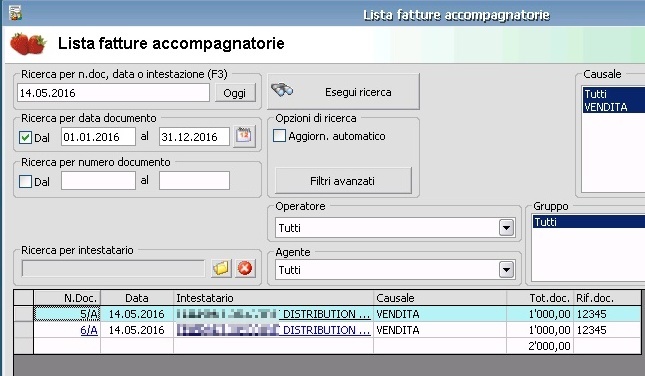This screenshot has width=645, height=376.
Task: Open document link 6/A
Action: tap(89, 330)
